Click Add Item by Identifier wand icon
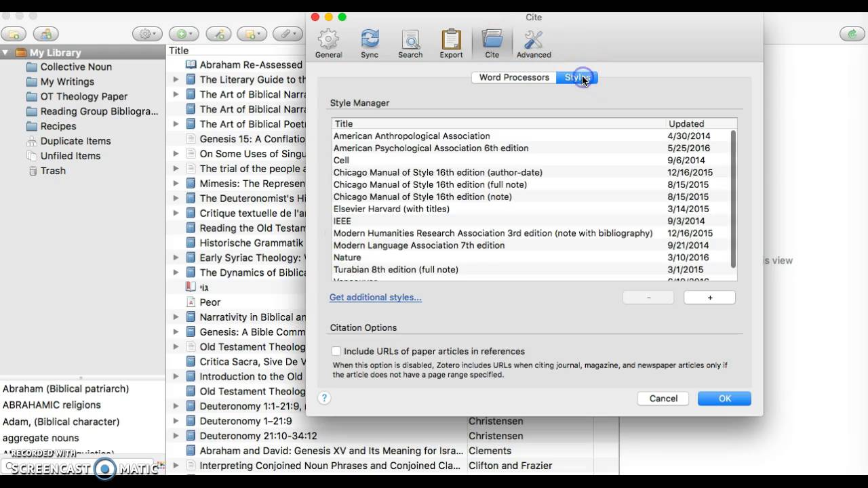Screen dimensions: 868x488 (x=219, y=34)
